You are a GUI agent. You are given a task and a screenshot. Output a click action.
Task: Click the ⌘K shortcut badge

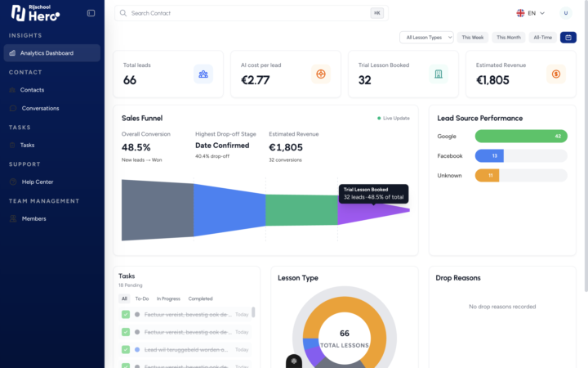[376, 13]
